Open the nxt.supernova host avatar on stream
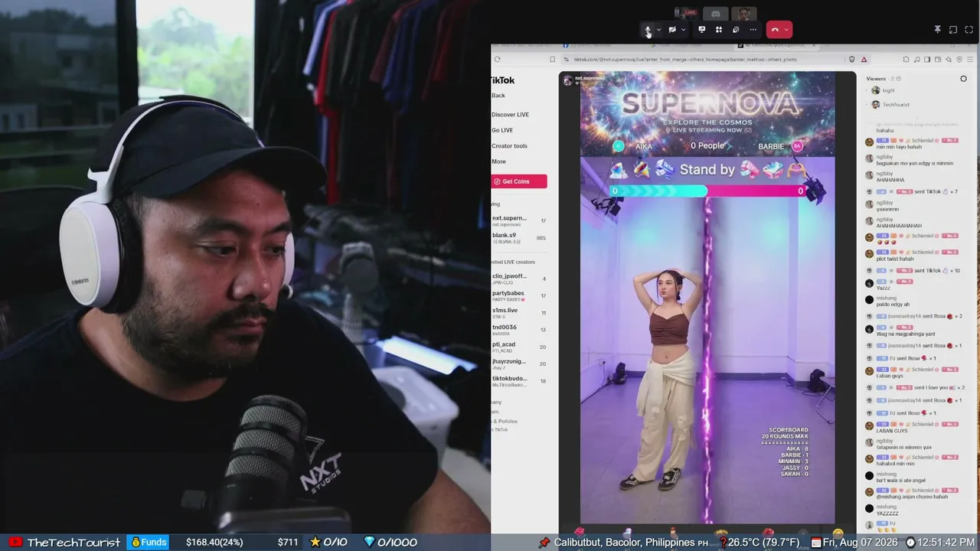 click(568, 80)
